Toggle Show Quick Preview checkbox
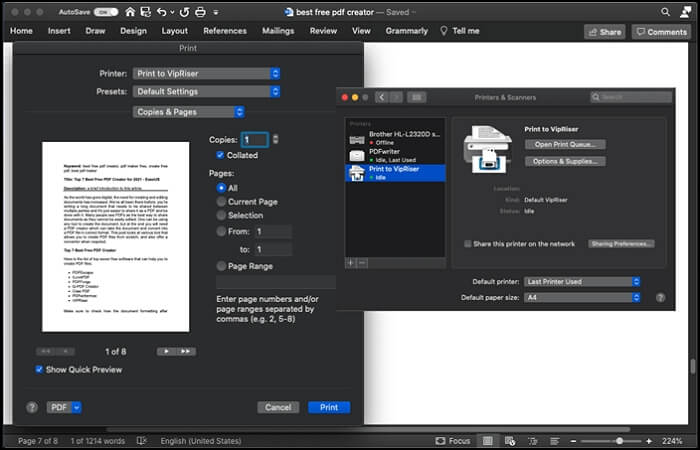The image size is (700, 450). [x=39, y=369]
